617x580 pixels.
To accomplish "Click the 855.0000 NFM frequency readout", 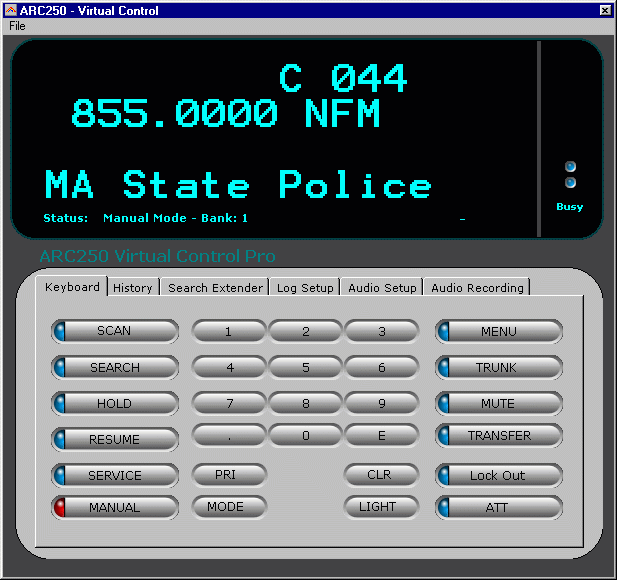I will (x=225, y=113).
